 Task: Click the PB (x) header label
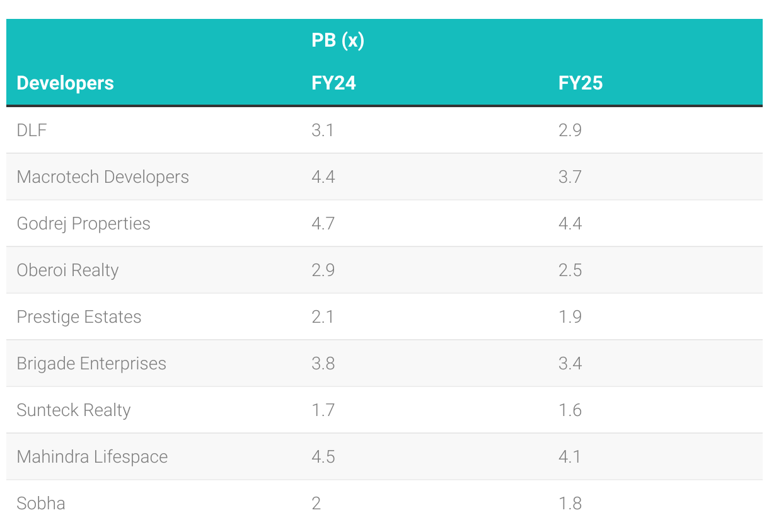coord(338,40)
